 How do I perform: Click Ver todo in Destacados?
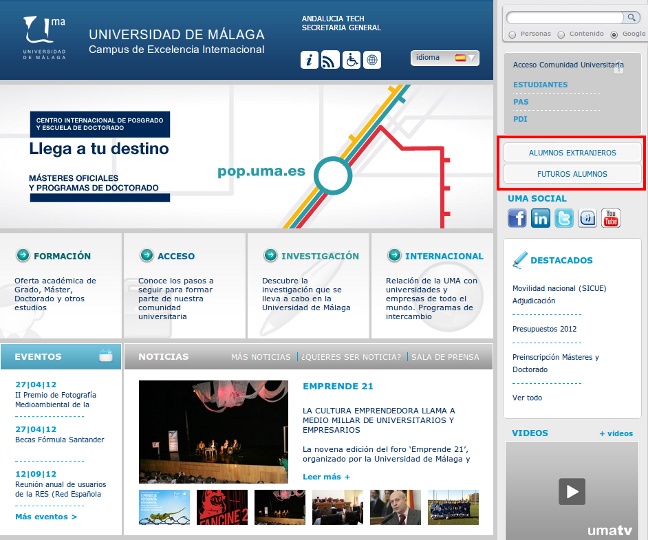(x=527, y=398)
